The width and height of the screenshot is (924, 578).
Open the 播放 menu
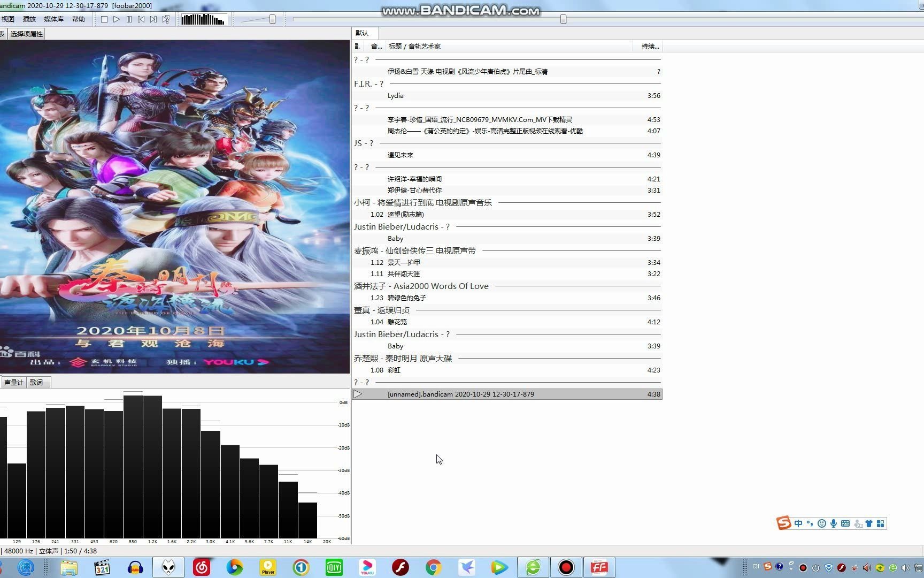(29, 19)
